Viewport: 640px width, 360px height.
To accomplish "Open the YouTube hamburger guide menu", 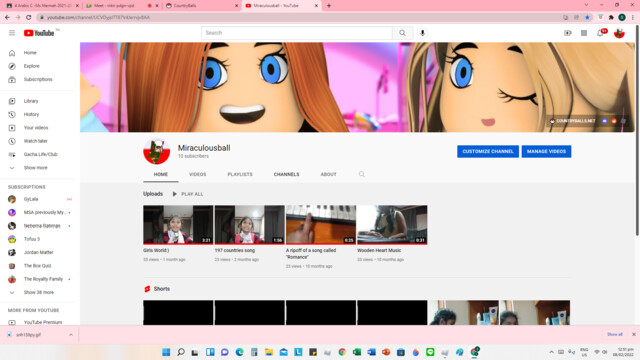I will click(x=12, y=33).
